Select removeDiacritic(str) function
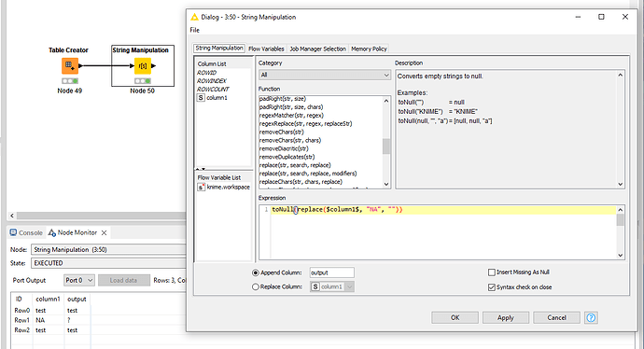644x349 pixels. [284, 148]
